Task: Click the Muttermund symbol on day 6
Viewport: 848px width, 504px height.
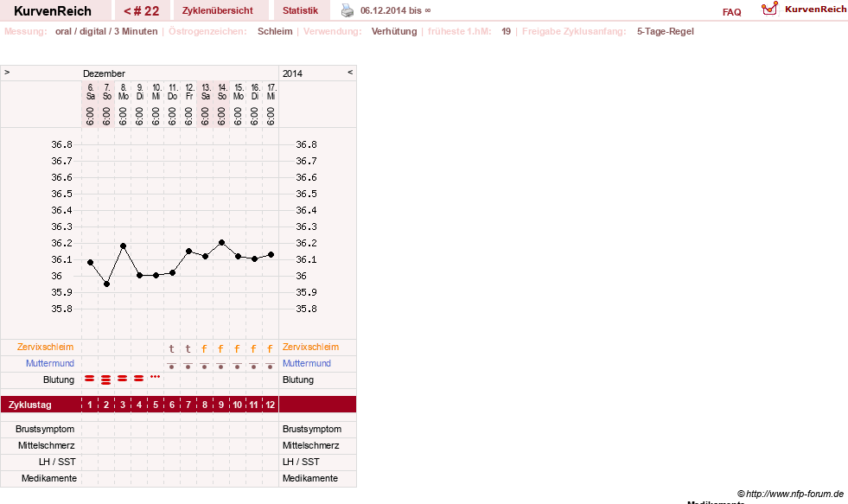Action: point(171,366)
